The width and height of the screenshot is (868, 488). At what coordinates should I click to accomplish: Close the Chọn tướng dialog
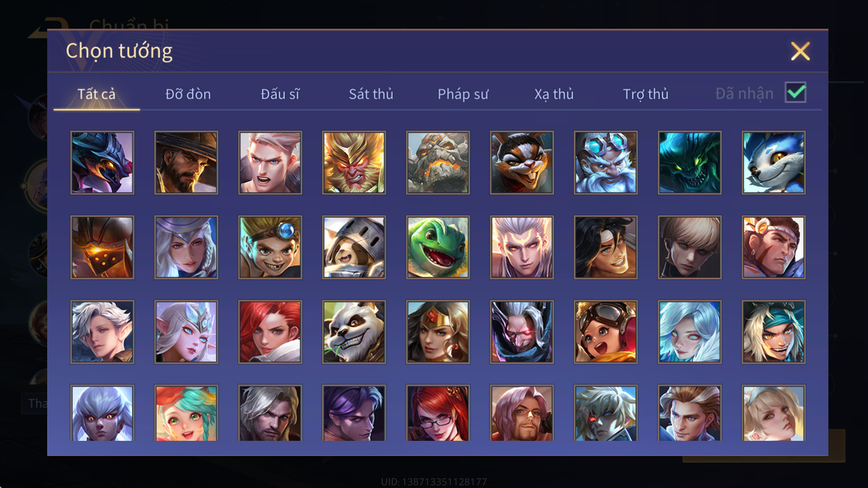800,51
